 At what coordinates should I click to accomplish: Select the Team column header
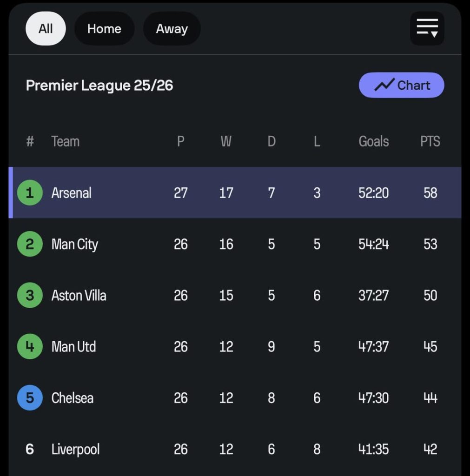point(65,141)
